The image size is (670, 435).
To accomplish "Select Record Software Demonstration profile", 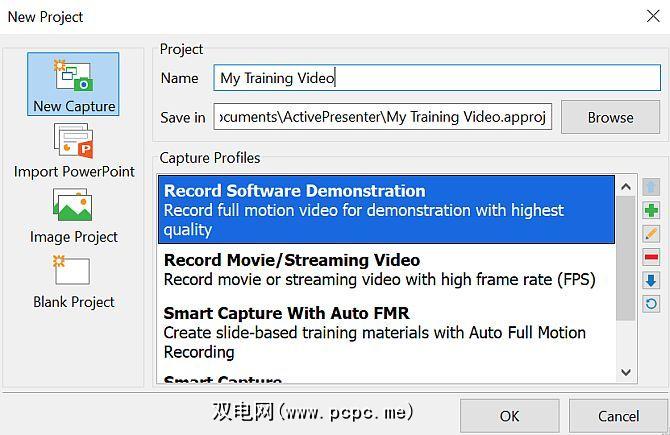I will click(386, 210).
